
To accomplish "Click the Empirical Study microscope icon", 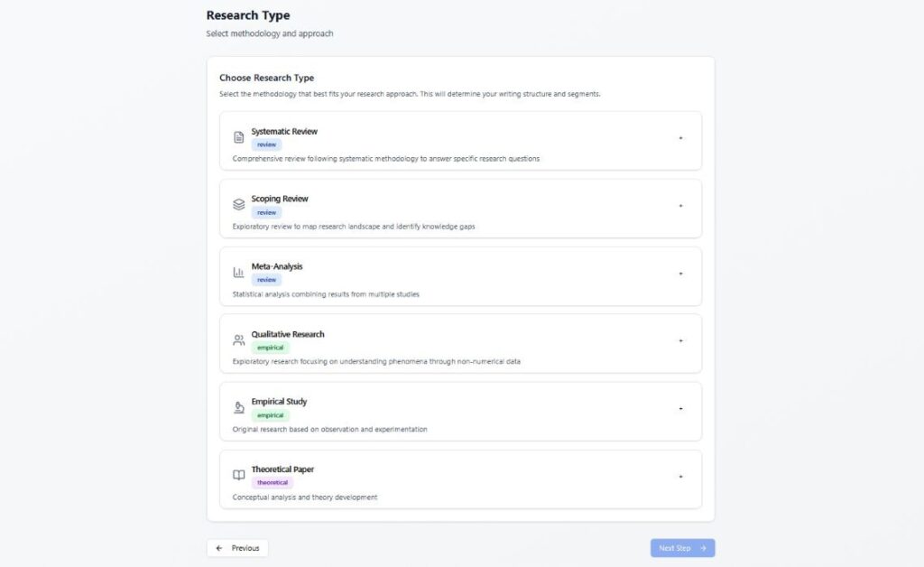I will pos(238,408).
